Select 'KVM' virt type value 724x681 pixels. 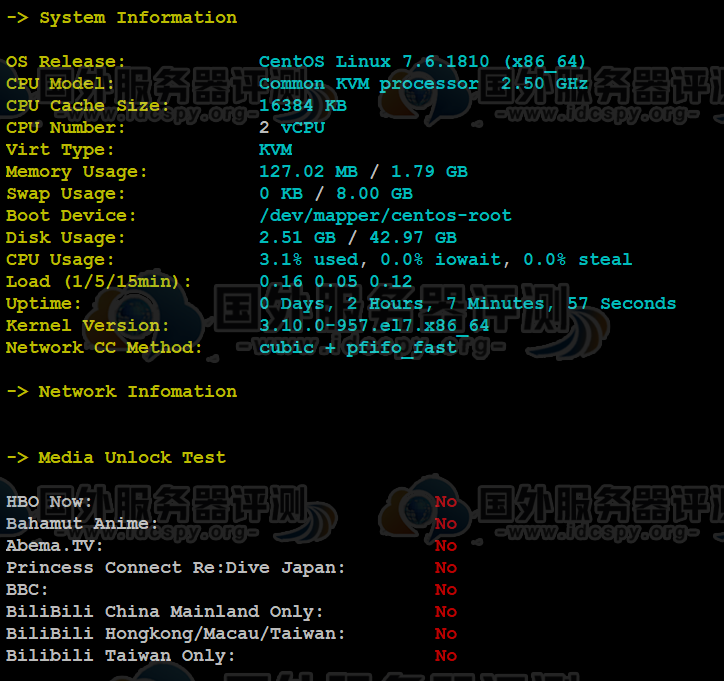pyautogui.click(x=276, y=150)
